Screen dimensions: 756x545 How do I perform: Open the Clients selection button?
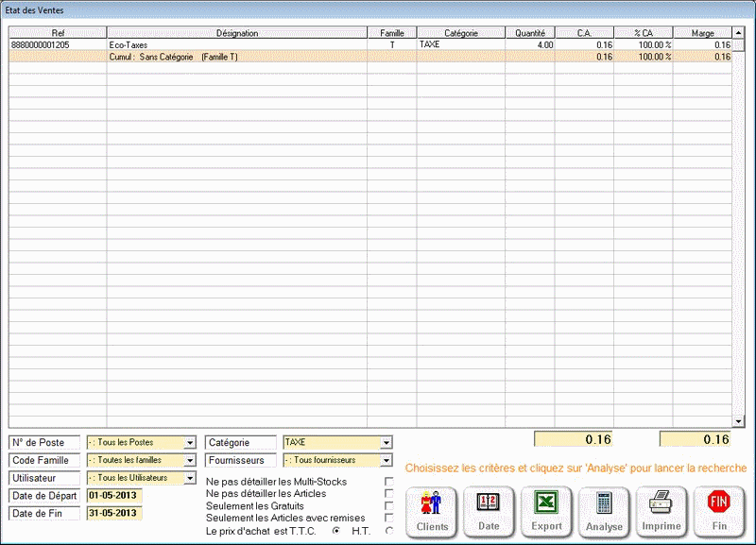pyautogui.click(x=432, y=512)
